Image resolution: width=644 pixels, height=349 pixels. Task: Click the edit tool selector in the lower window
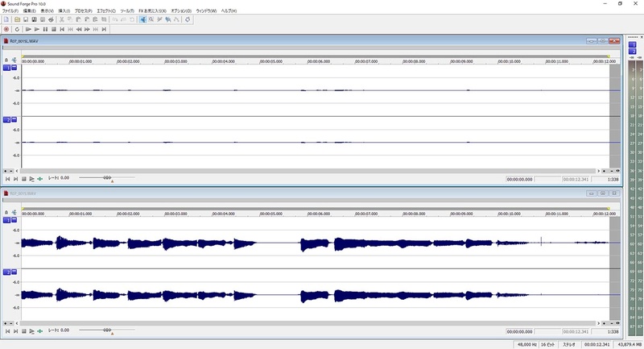click(x=14, y=213)
